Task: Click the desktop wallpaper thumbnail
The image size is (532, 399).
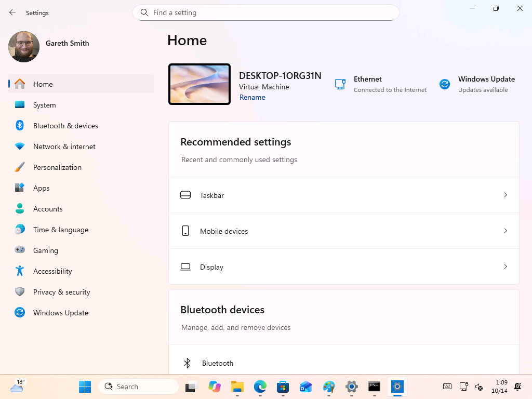Action: point(199,84)
